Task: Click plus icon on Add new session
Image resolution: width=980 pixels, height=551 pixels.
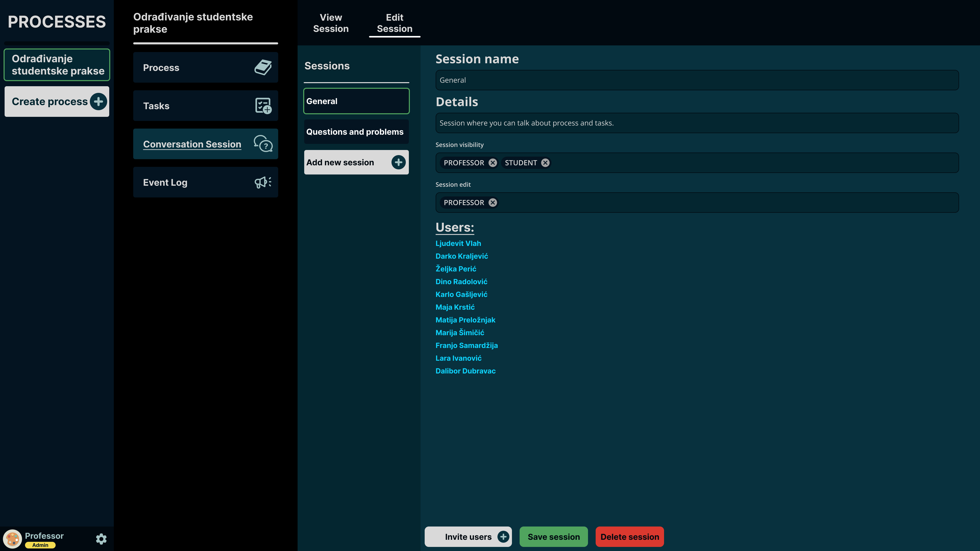Action: [398, 162]
